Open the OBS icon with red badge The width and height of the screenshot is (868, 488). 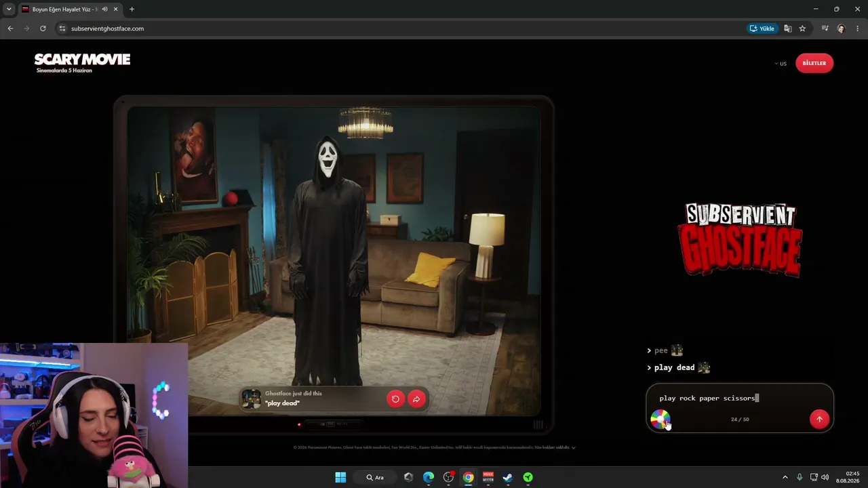[448, 477]
